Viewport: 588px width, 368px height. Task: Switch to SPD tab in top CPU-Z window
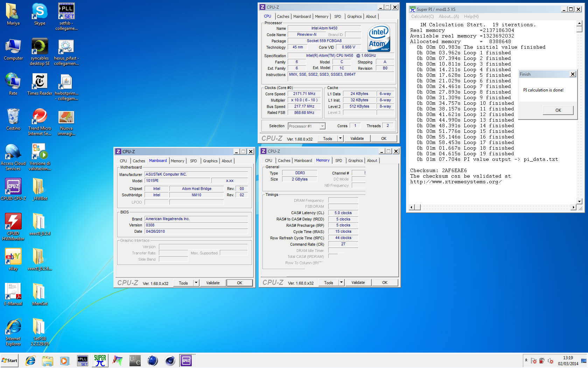click(x=337, y=16)
